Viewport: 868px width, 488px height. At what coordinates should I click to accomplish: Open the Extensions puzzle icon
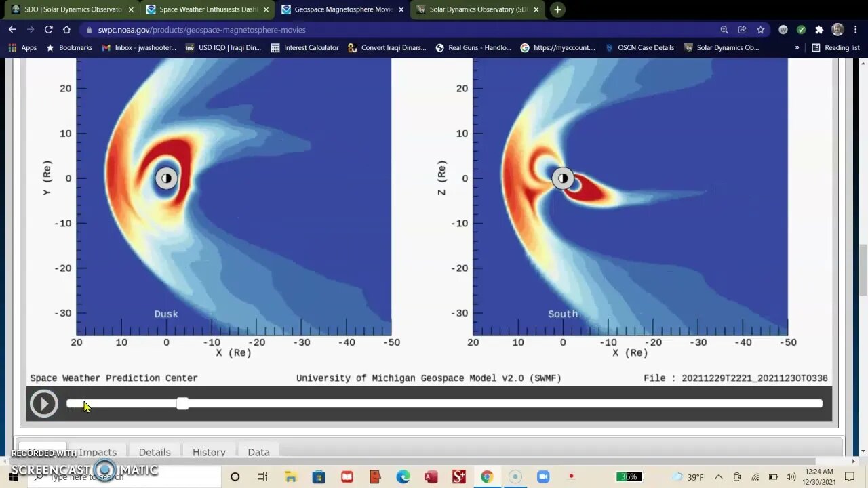coord(819,30)
